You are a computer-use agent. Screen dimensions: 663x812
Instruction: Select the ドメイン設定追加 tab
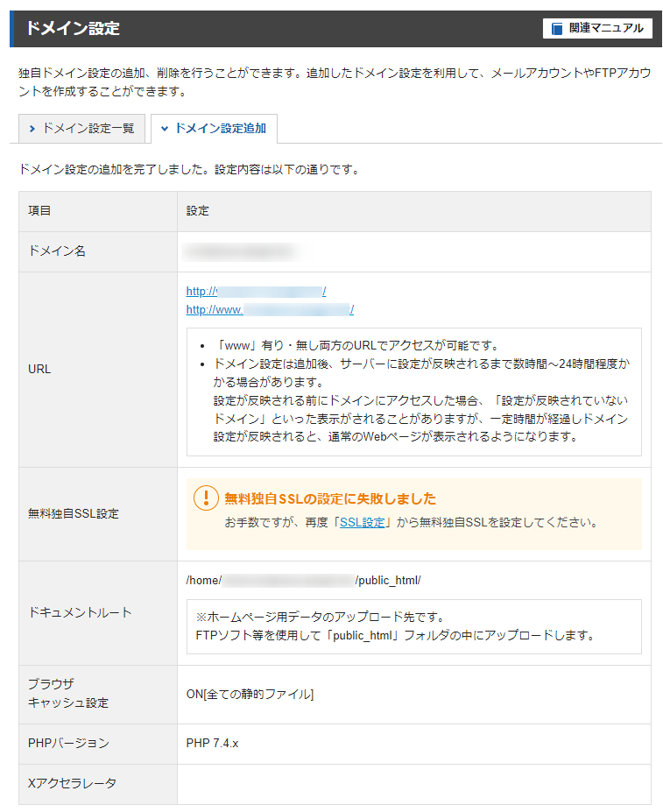coord(214,129)
